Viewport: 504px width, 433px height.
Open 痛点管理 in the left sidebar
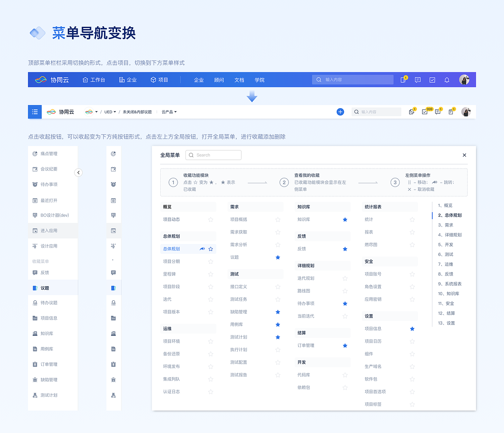click(53, 154)
